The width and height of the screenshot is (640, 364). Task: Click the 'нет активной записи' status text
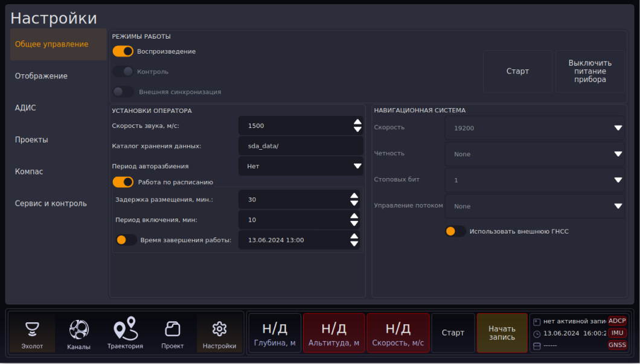click(575, 322)
